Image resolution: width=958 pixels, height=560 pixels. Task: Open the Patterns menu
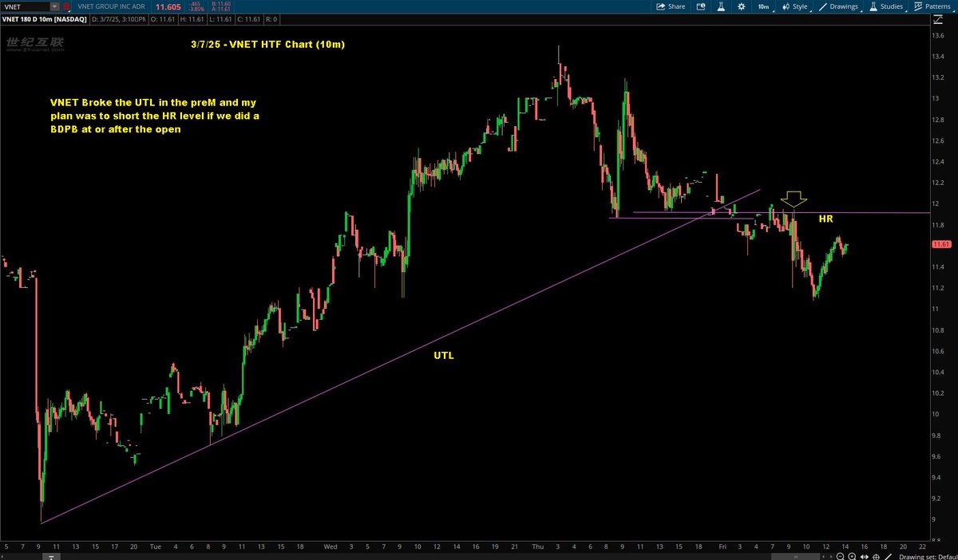[934, 6]
